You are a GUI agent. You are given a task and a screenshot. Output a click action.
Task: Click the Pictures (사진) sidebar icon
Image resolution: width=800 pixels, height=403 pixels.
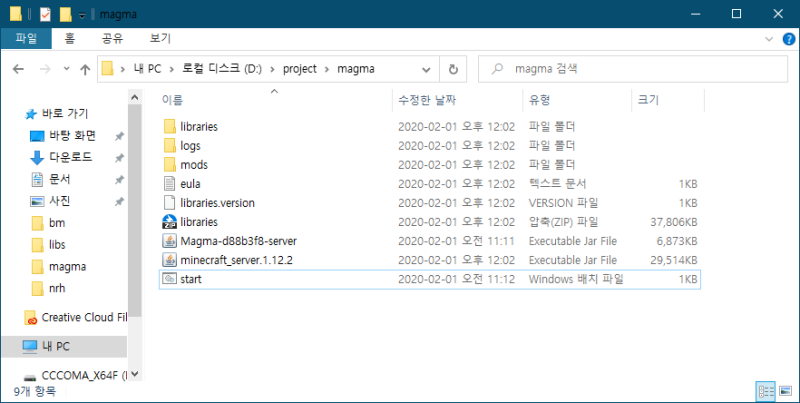pyautogui.click(x=37, y=202)
